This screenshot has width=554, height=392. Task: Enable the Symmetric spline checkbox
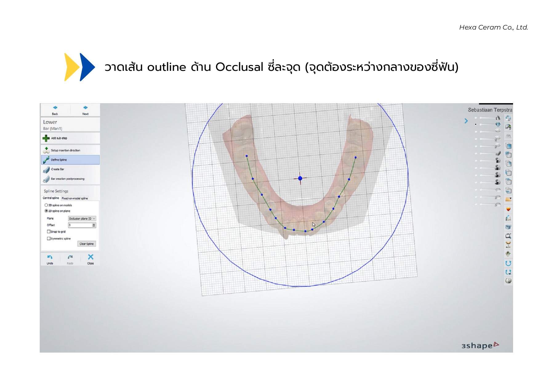tap(49, 238)
